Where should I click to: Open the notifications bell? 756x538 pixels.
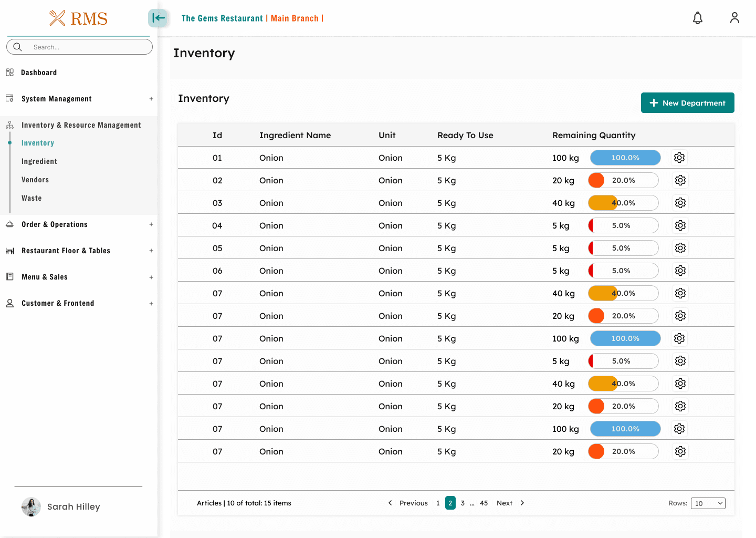pos(697,18)
